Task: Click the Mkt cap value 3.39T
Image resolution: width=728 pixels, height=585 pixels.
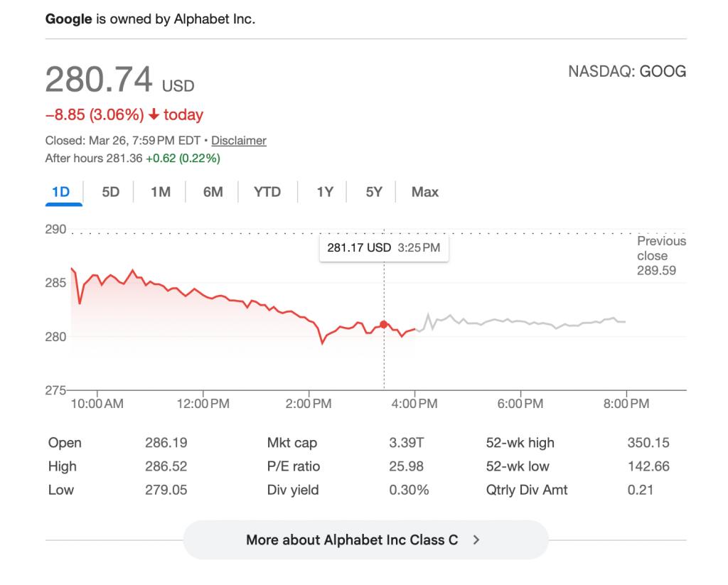Action: pyautogui.click(x=406, y=443)
